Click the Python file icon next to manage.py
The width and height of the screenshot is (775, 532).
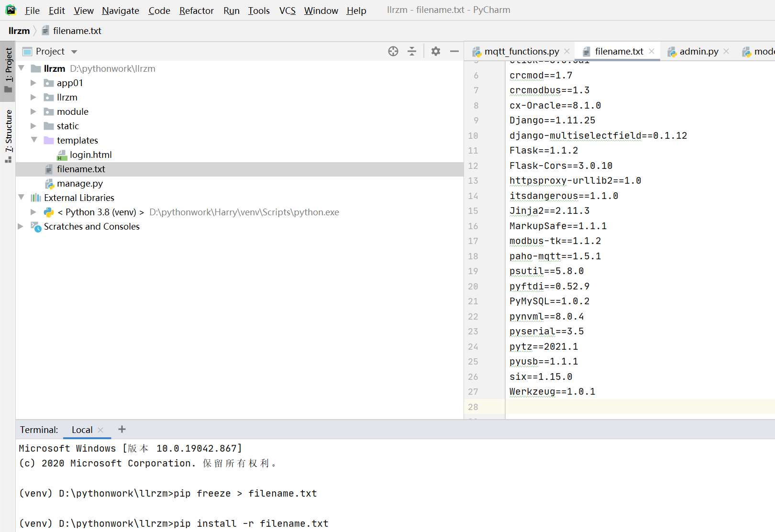click(50, 183)
